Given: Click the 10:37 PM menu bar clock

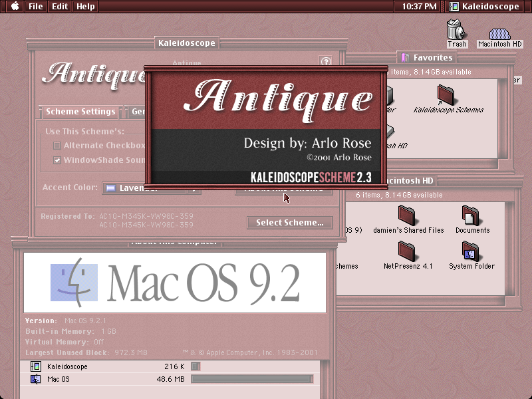Looking at the screenshot, I should click(419, 7).
